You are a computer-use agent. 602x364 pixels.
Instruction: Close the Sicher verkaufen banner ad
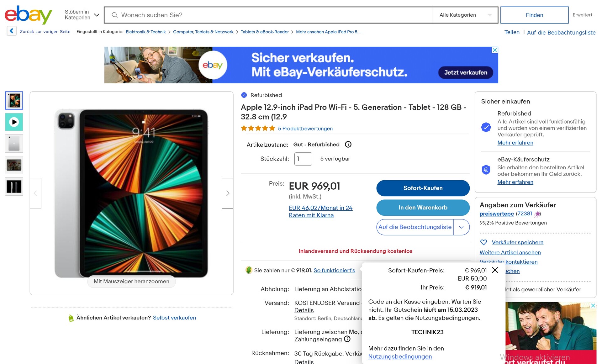point(495,50)
